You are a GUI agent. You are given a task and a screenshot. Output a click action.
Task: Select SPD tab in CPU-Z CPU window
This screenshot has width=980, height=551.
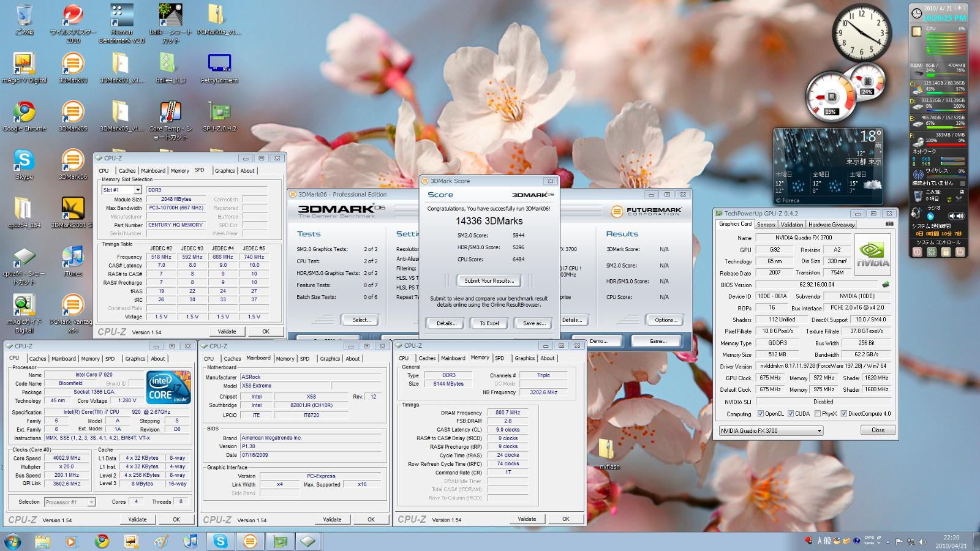[x=110, y=359]
